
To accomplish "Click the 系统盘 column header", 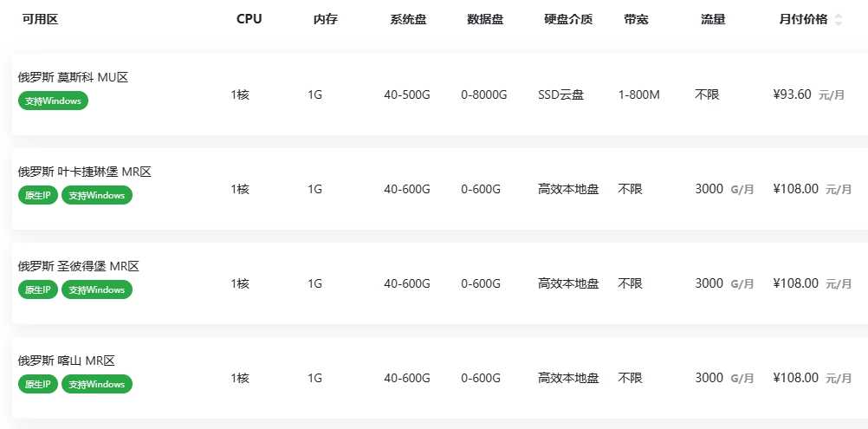I will (408, 19).
